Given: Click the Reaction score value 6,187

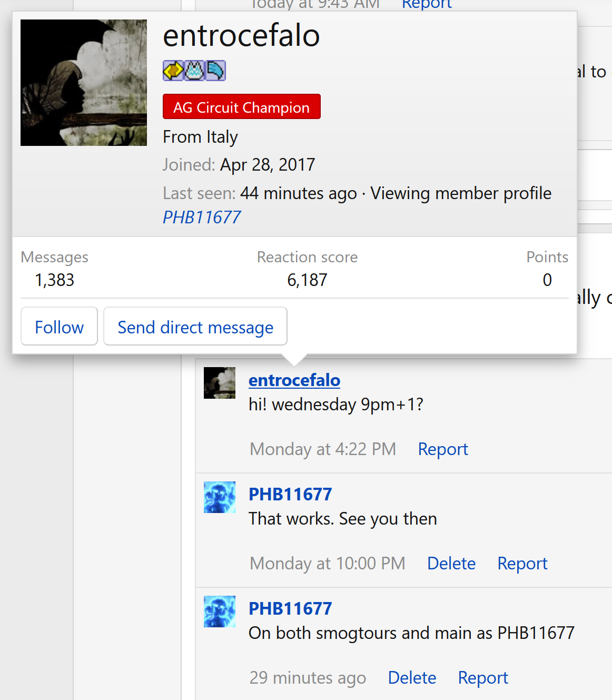Looking at the screenshot, I should tap(307, 280).
